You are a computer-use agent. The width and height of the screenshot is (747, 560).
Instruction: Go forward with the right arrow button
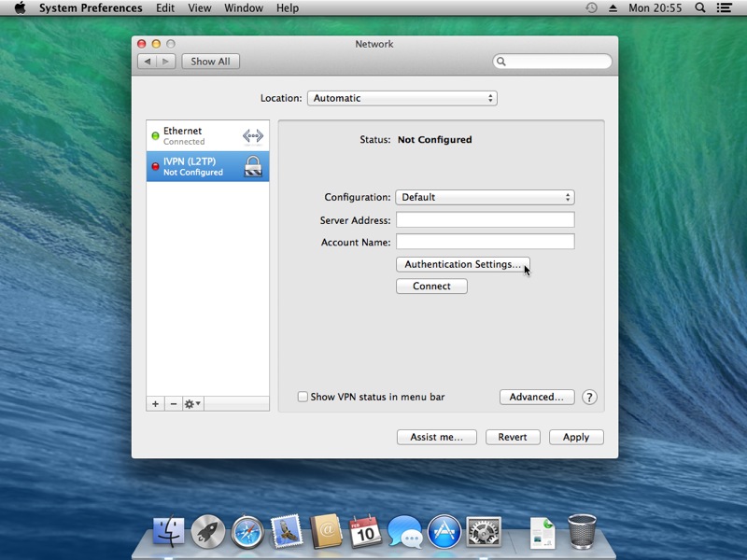(166, 62)
